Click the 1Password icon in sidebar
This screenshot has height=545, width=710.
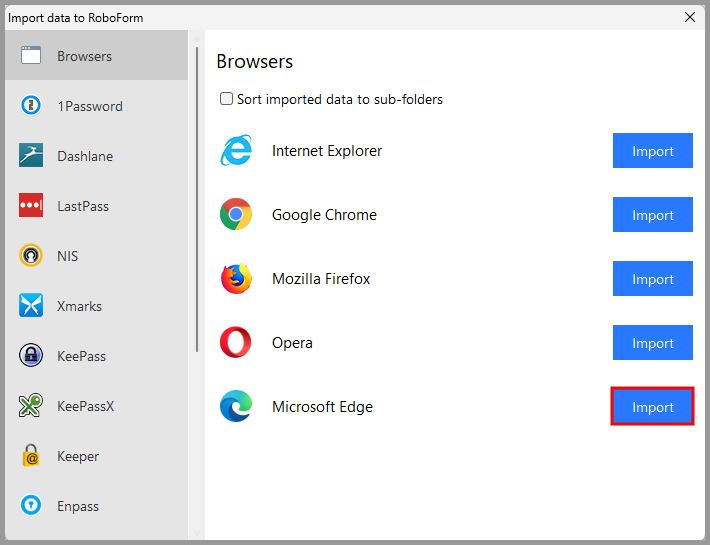click(x=31, y=106)
